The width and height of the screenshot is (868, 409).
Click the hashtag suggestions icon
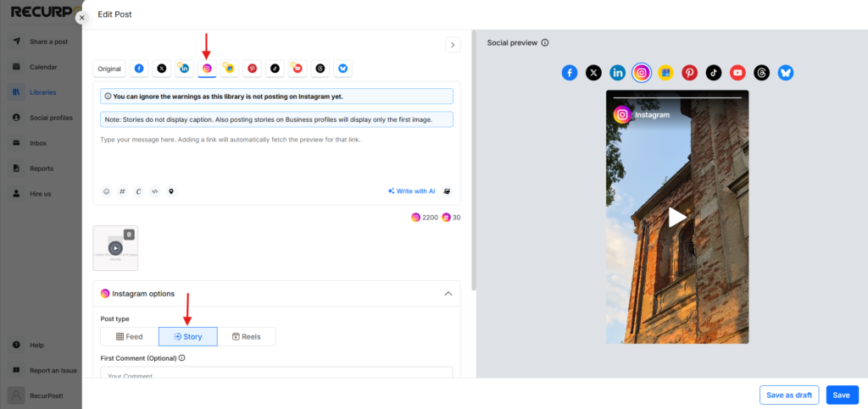pos(122,191)
